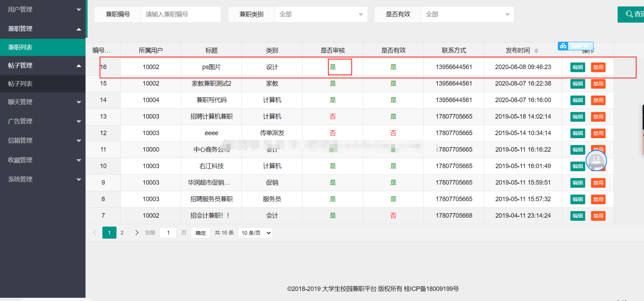Click title cell 兼职写代码
The height and width of the screenshot is (301, 644).
pos(211,100)
